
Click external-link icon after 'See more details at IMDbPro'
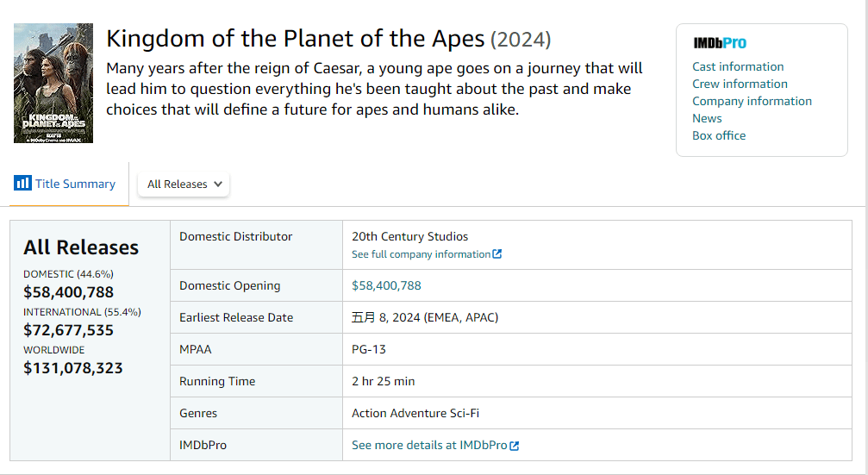pyautogui.click(x=515, y=446)
